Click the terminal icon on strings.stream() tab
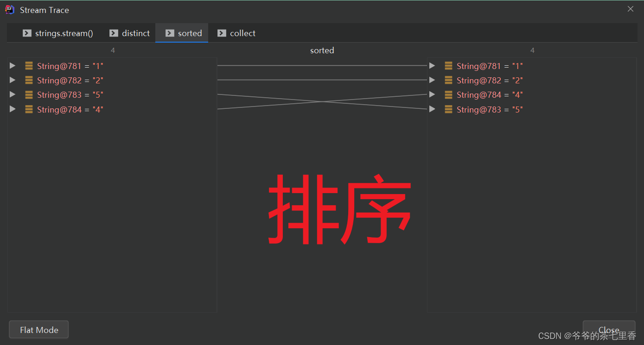 [x=27, y=33]
